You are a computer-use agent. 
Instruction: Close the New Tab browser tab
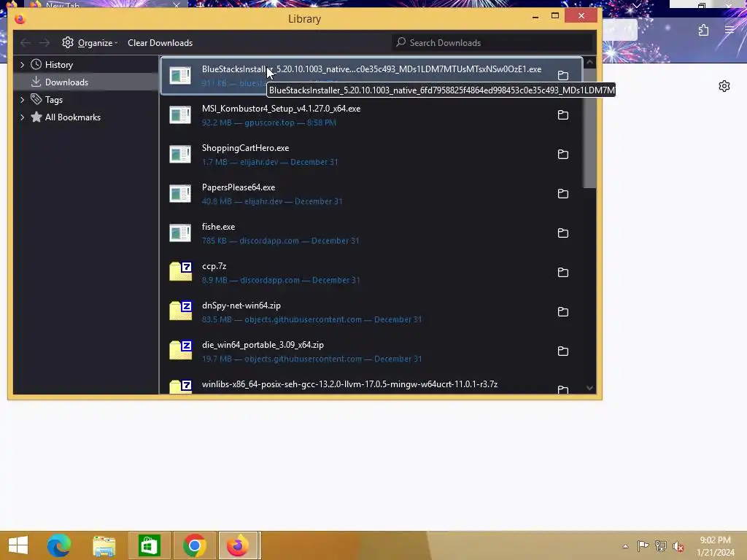click(x=177, y=5)
